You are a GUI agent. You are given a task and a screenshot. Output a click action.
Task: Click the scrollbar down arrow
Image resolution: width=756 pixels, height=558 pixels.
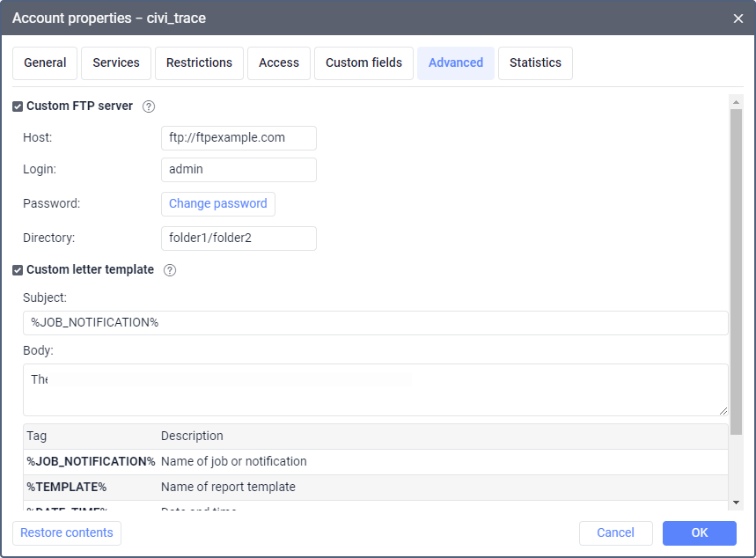click(736, 502)
